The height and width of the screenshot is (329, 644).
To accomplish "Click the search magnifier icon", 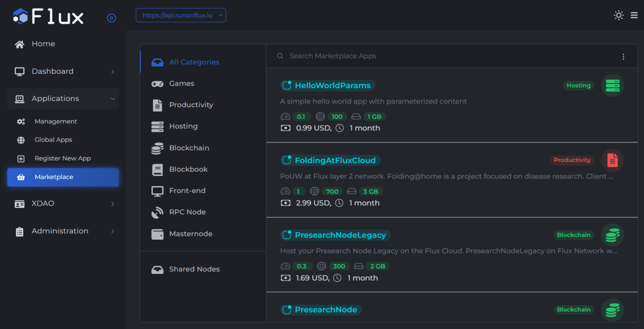I will [280, 56].
